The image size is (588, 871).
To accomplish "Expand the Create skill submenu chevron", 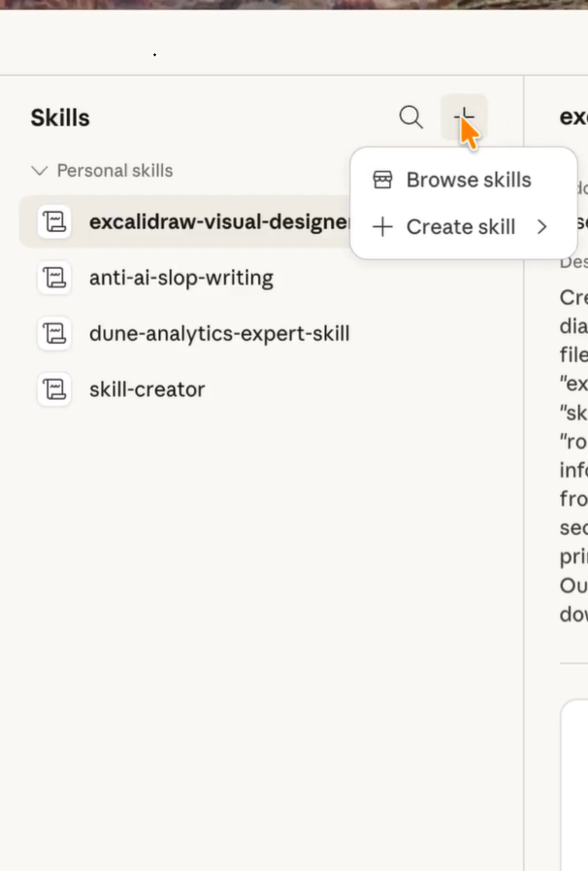I will (x=542, y=226).
